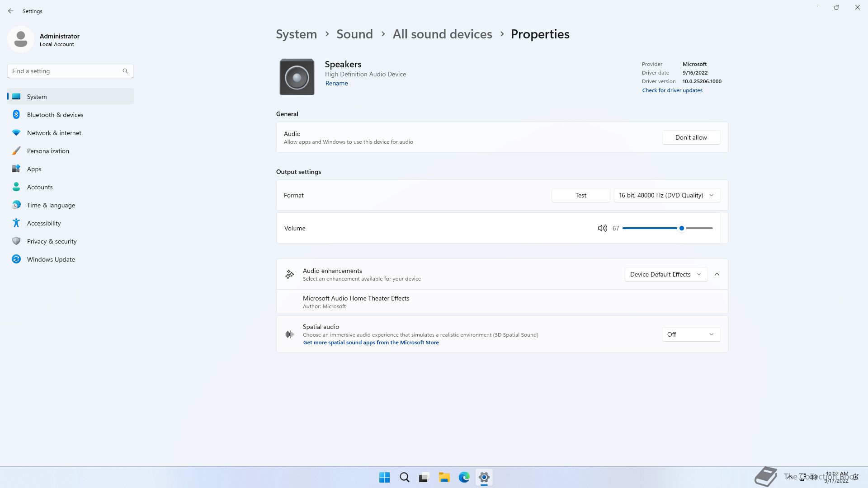Viewport: 868px width, 488px height.
Task: Click the Windows Update sync icon
Action: click(x=16, y=259)
